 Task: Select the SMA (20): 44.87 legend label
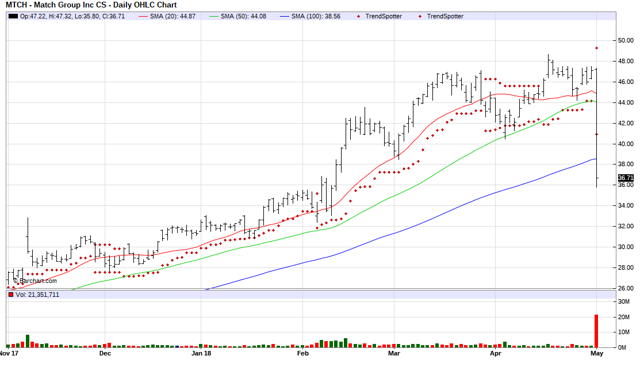173,16
